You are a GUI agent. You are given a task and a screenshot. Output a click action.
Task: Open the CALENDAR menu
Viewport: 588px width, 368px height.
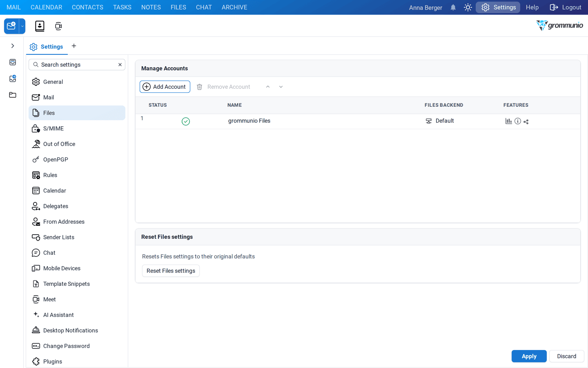(x=47, y=7)
